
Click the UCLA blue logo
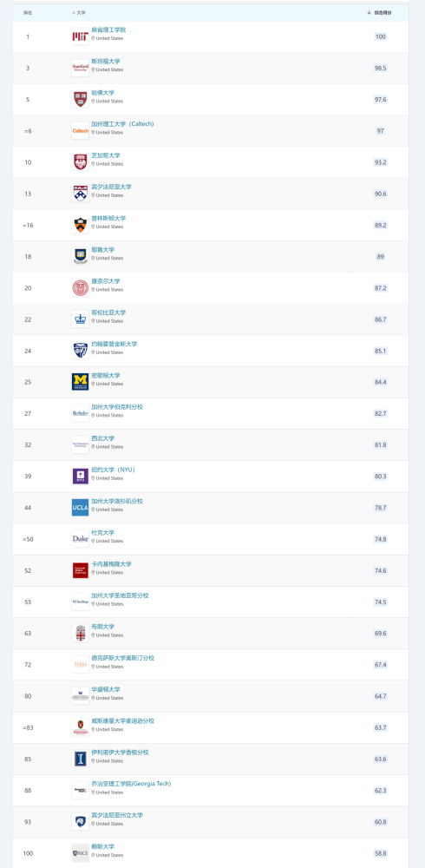(x=81, y=508)
